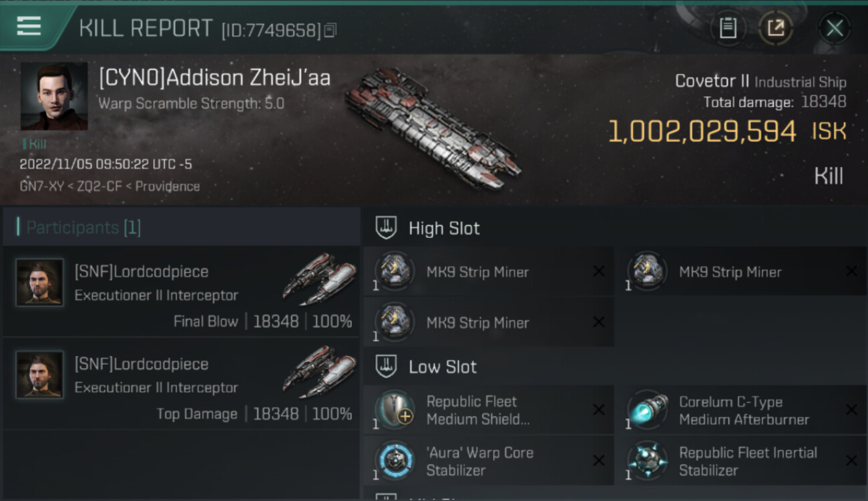Click the Republic Fleet Medium Shield module
Screen dimensions: 868x501
(478, 410)
